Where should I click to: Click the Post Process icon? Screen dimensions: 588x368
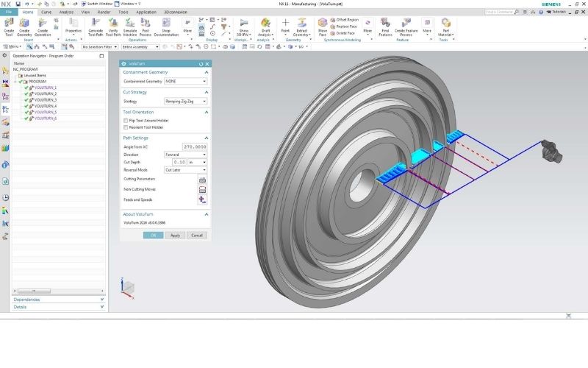click(146, 27)
